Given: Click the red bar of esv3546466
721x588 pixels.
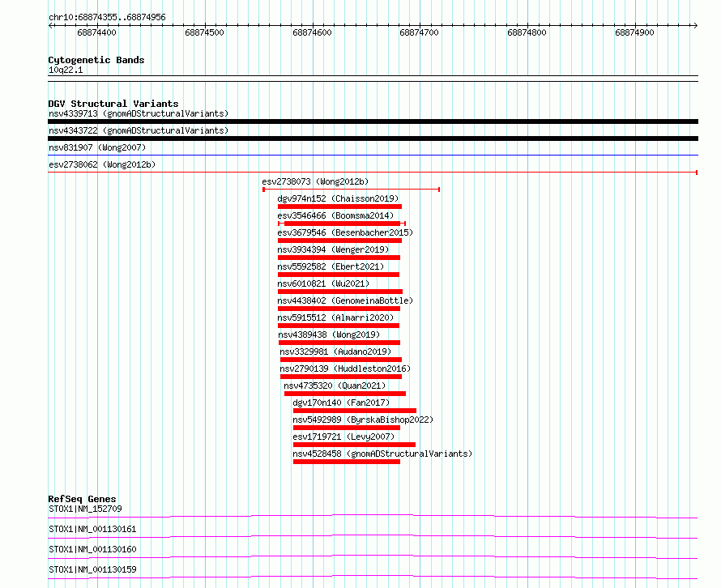Looking at the screenshot, I should [342, 224].
